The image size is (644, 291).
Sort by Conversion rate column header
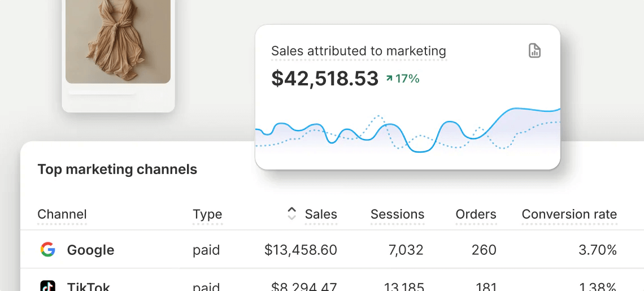pos(569,214)
